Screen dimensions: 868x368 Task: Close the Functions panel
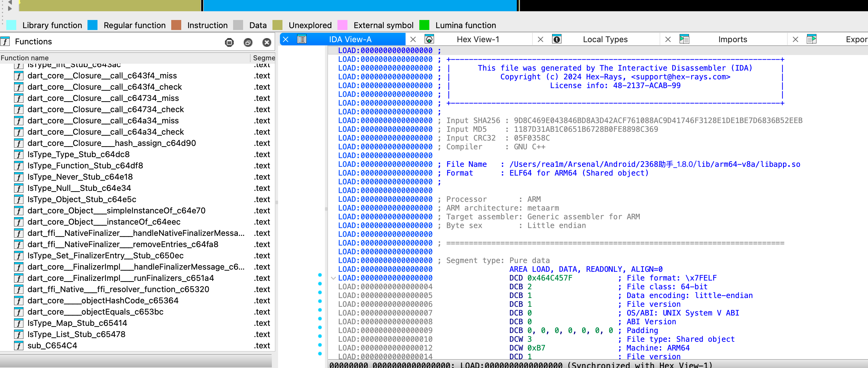[x=267, y=42]
